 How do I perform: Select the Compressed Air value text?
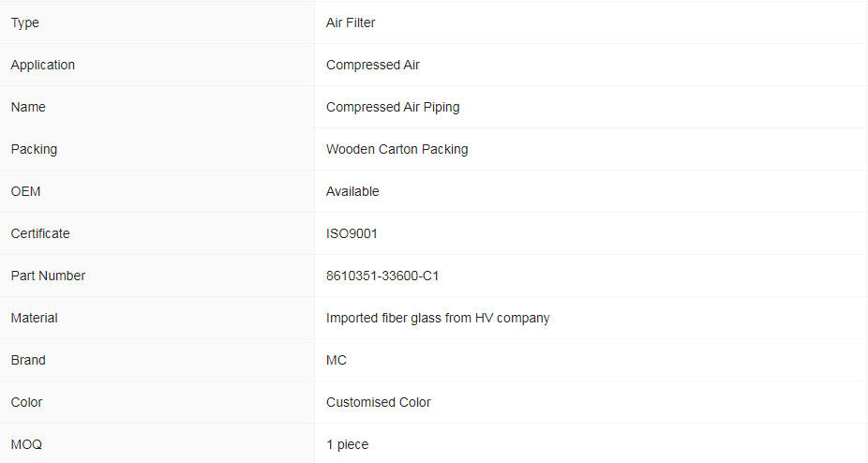pyautogui.click(x=372, y=65)
